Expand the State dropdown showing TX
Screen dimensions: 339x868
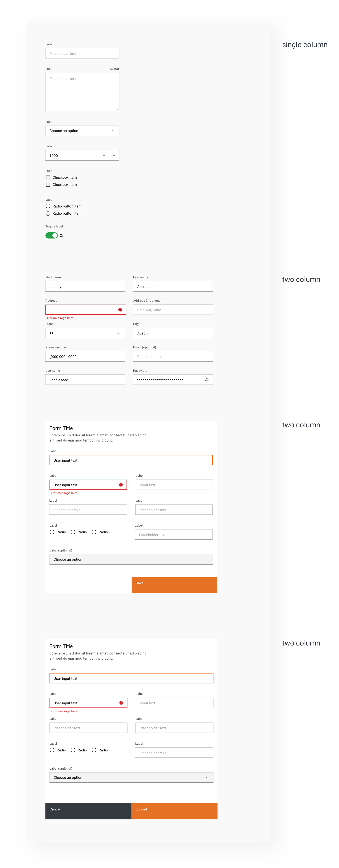pos(85,333)
